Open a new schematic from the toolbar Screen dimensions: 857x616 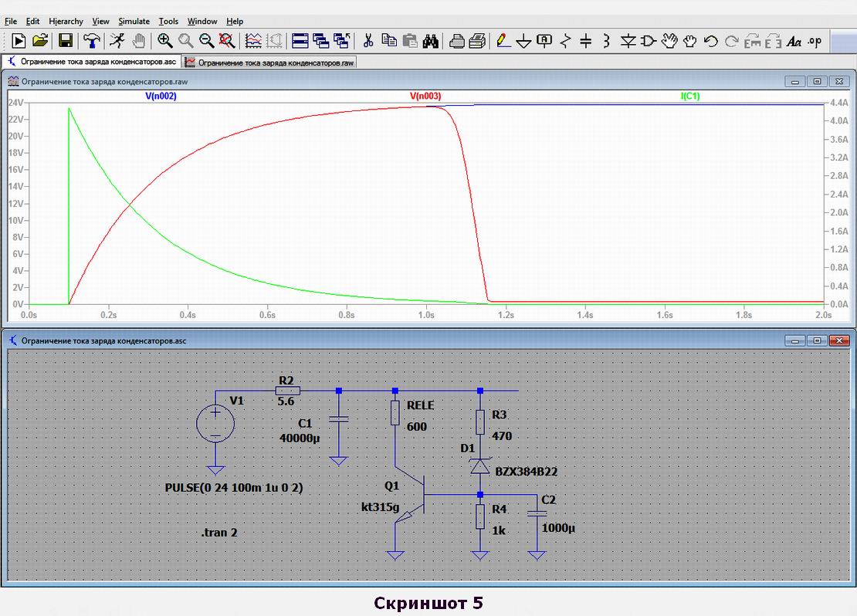(19, 40)
